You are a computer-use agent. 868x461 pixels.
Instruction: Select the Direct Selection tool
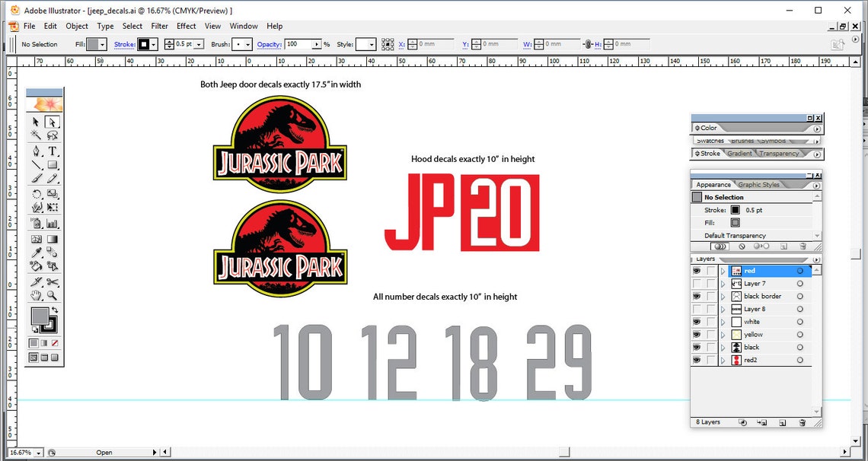coord(52,122)
